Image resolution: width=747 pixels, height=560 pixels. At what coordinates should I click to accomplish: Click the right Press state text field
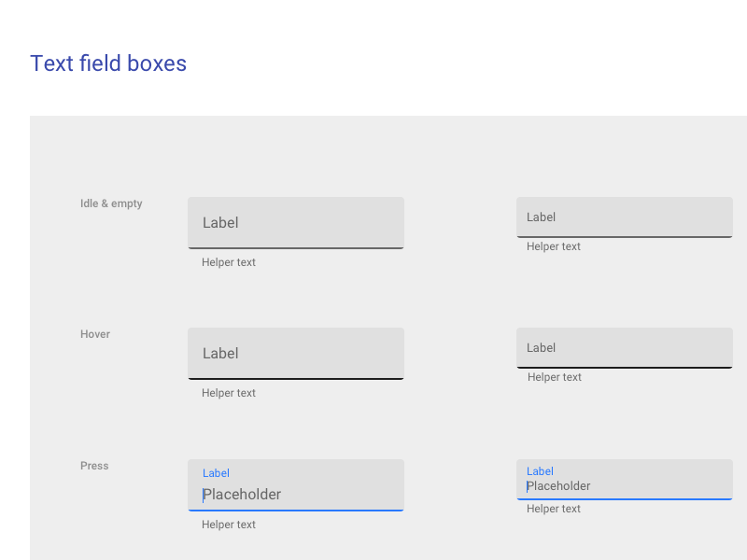(x=624, y=478)
